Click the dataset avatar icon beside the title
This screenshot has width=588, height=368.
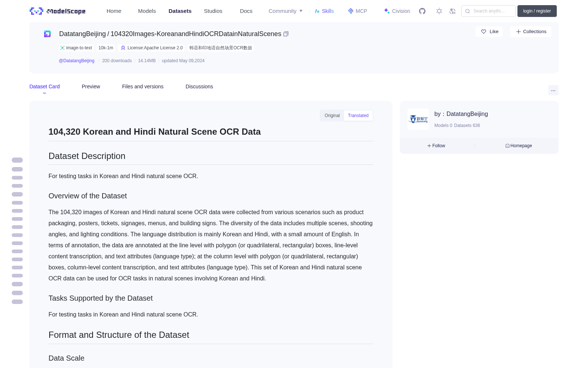[x=47, y=34]
